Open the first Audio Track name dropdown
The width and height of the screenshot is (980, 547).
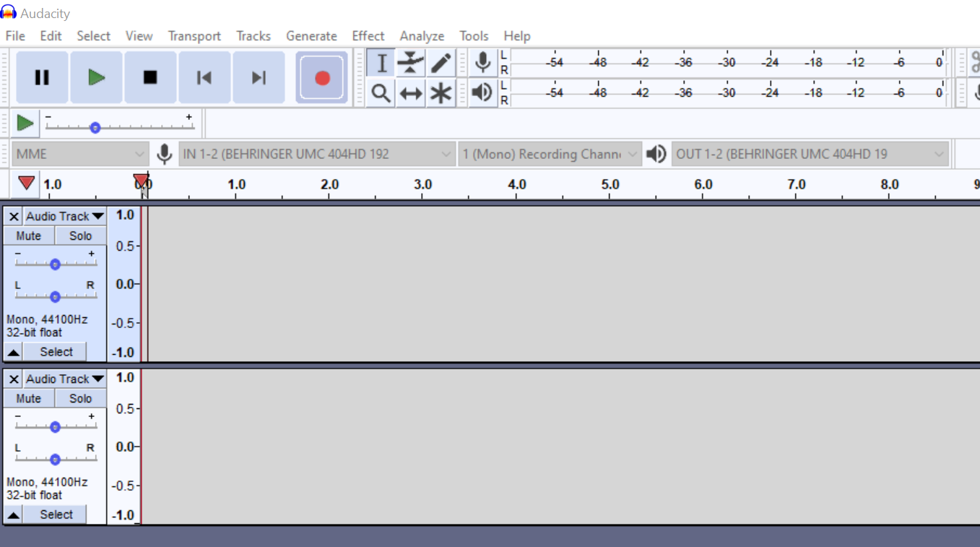(65, 216)
